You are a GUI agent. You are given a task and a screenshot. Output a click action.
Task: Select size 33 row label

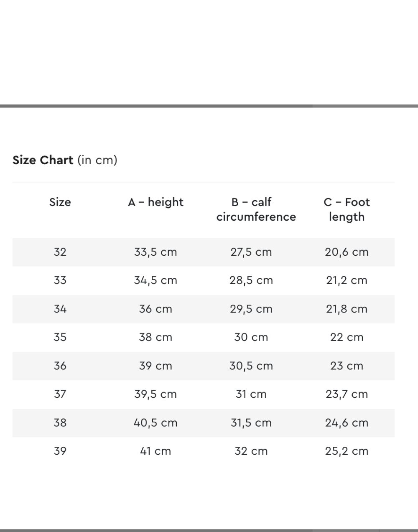point(60,280)
